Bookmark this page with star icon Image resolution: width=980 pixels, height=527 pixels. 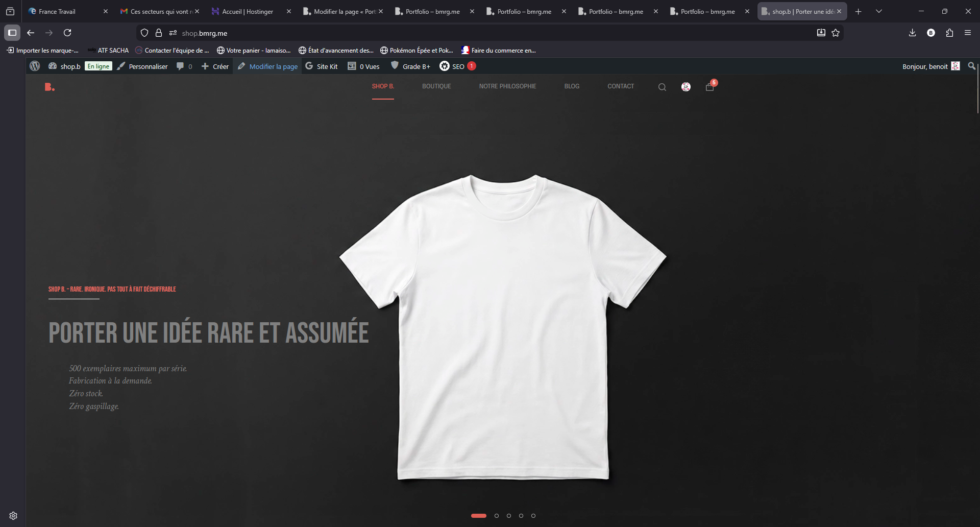[x=836, y=33]
